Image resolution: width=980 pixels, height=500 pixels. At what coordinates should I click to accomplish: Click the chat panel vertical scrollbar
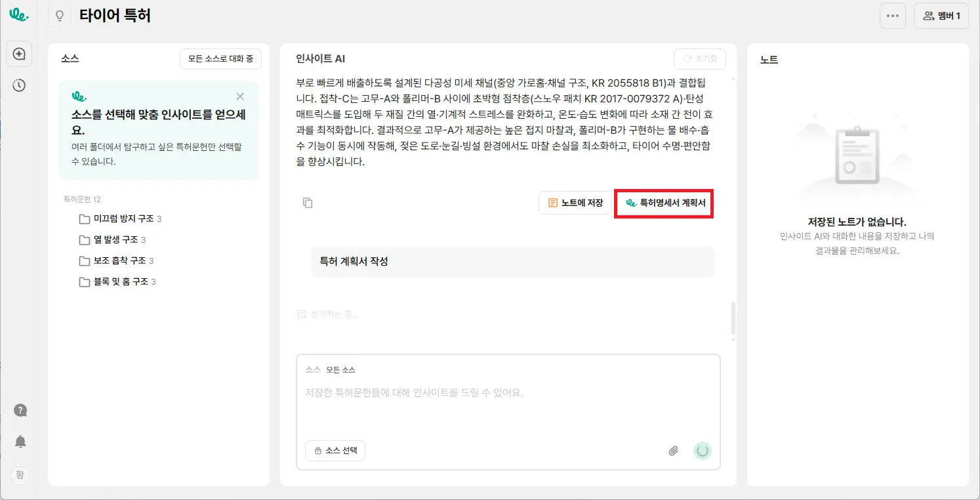click(733, 318)
